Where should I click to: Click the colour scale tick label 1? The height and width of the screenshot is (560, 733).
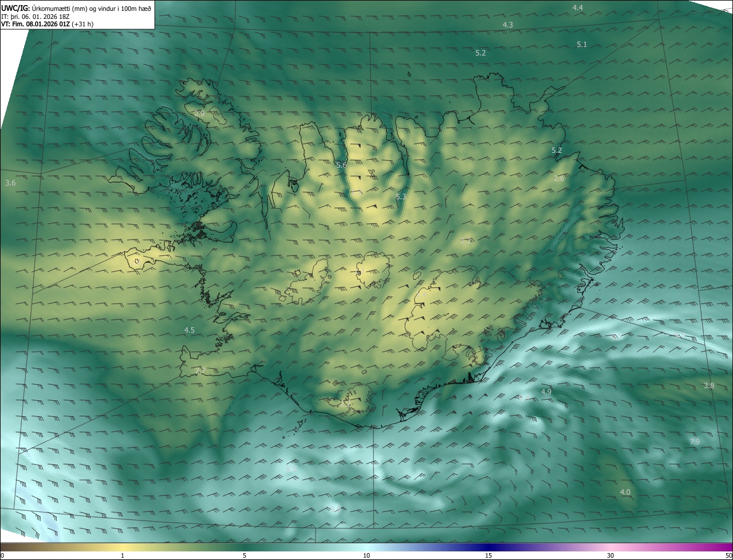point(123,555)
